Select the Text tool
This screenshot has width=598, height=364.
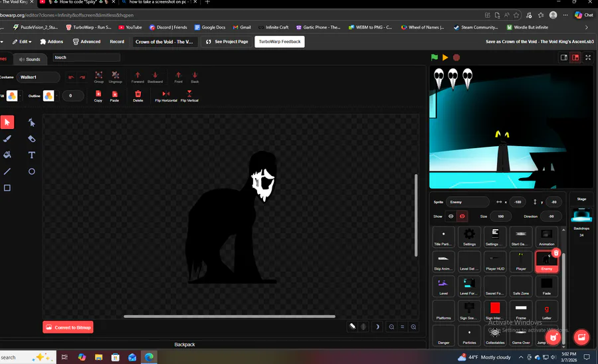click(x=32, y=155)
